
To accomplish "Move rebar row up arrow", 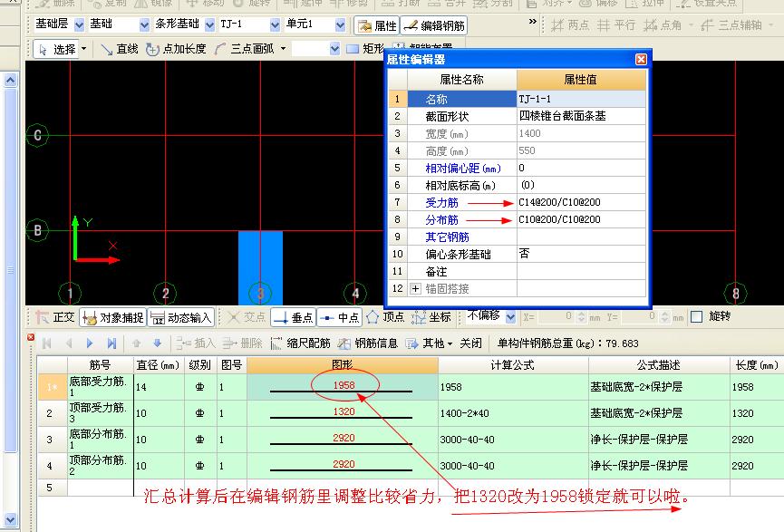I will [x=137, y=343].
